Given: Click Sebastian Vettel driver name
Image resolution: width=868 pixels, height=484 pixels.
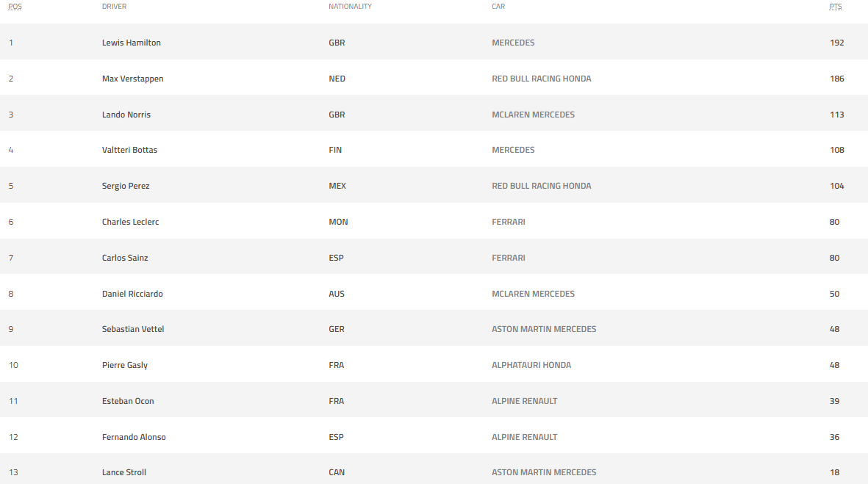Looking at the screenshot, I should (x=133, y=329).
